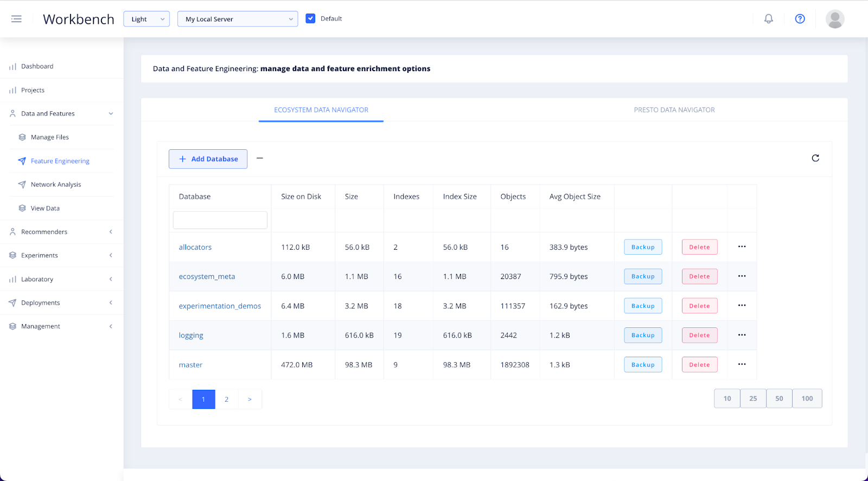Click the Experiments stack icon
This screenshot has height=481, width=868.
pos(12,255)
